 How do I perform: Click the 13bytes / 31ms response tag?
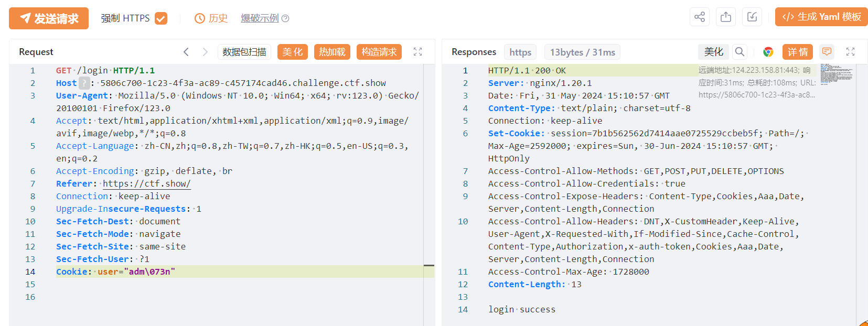(x=582, y=52)
